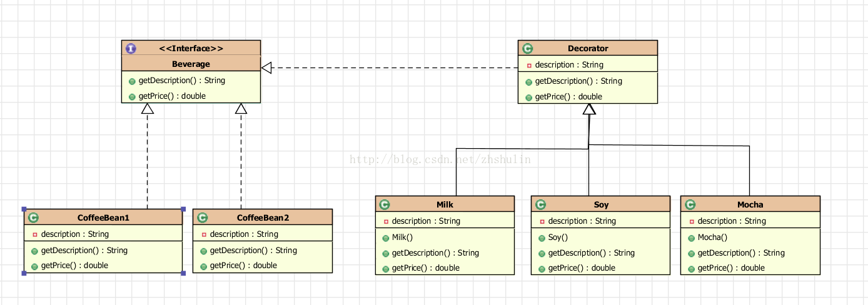Select Decorator's private description field icon
This screenshot has height=305, width=868.
(529, 65)
